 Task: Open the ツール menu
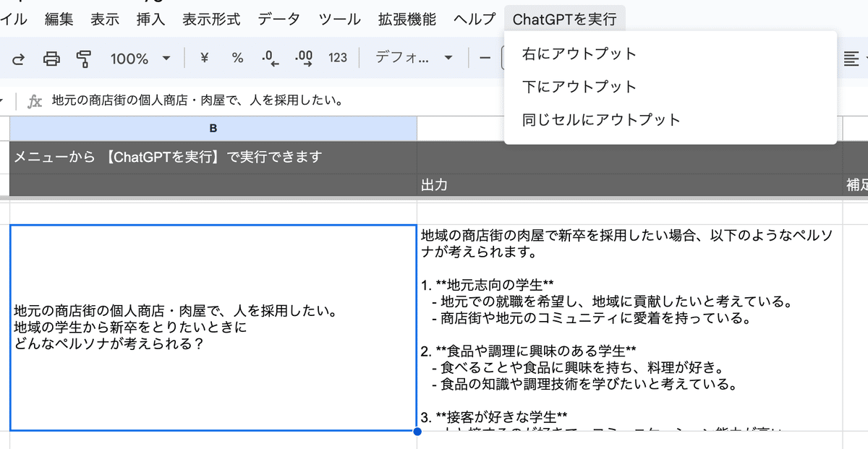[x=339, y=20]
